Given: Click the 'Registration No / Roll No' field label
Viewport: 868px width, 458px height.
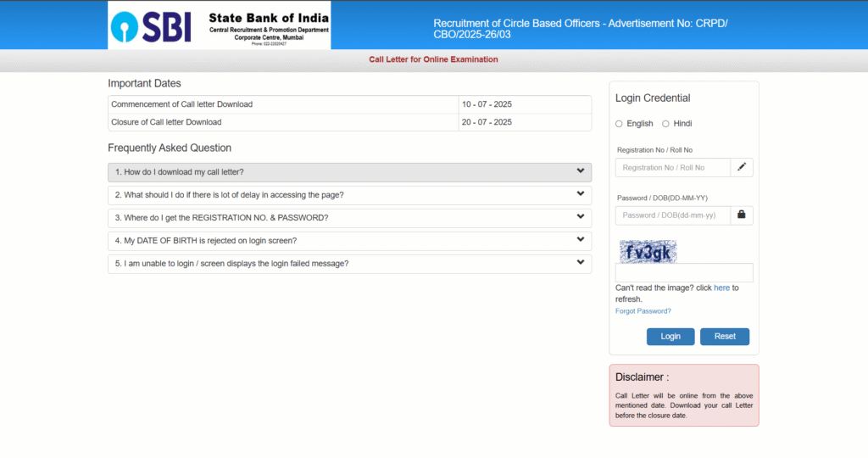Looking at the screenshot, I should [x=654, y=150].
